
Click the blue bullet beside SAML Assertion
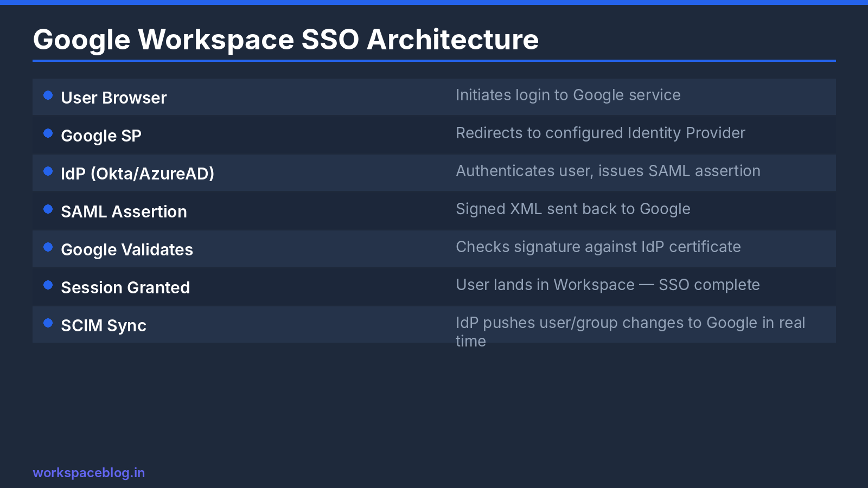tap(48, 209)
